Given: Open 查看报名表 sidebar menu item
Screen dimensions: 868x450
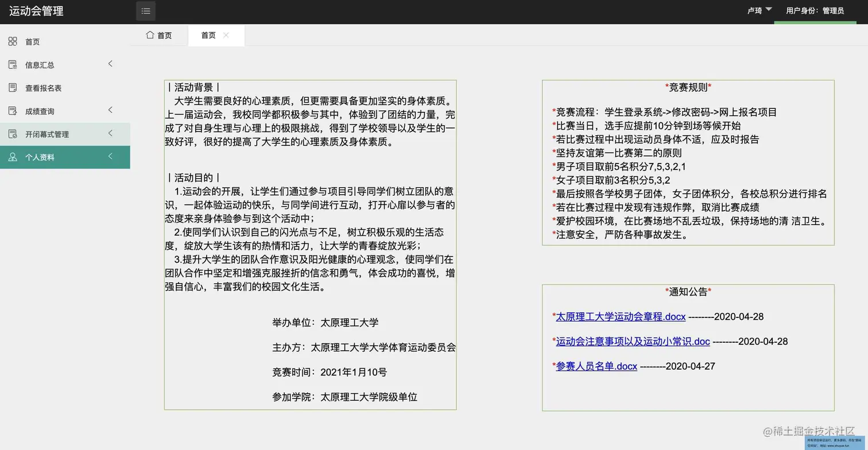Looking at the screenshot, I should [x=65, y=88].
